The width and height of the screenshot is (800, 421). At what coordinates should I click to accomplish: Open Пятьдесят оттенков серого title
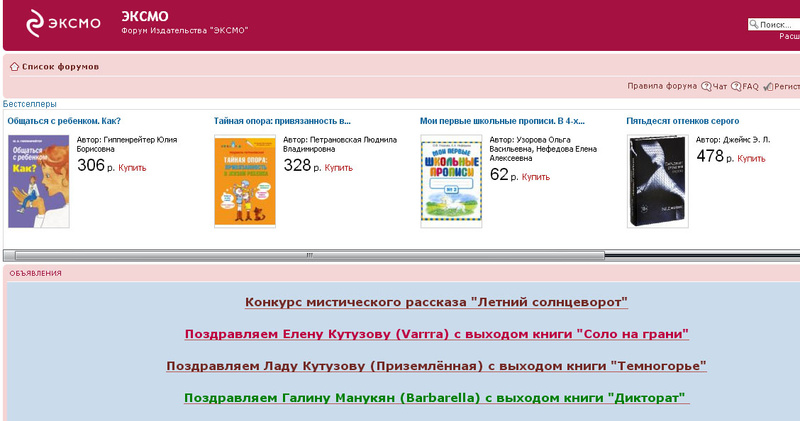coord(683,121)
